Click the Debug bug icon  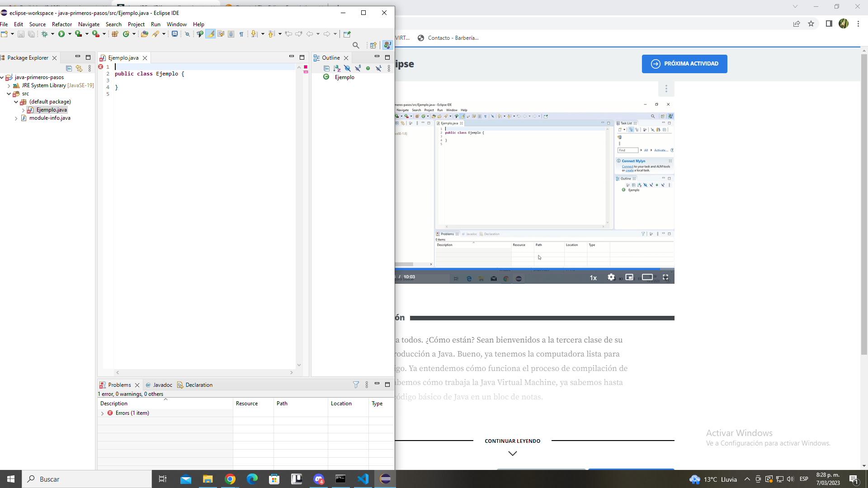[44, 34]
